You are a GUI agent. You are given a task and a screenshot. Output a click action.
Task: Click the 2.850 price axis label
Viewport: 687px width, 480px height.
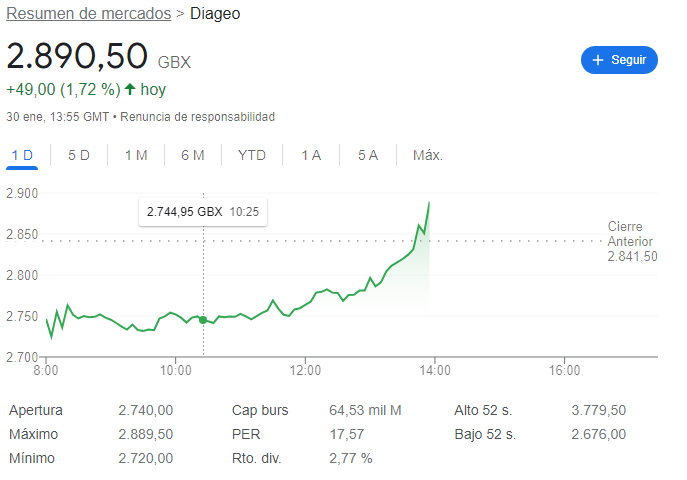[22, 235]
